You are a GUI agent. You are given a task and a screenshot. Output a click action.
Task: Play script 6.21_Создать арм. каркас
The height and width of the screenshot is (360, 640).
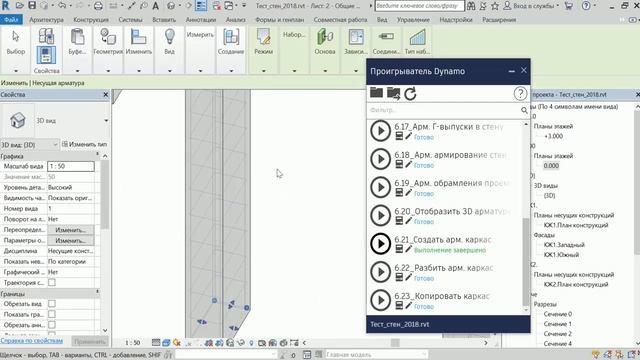click(380, 244)
